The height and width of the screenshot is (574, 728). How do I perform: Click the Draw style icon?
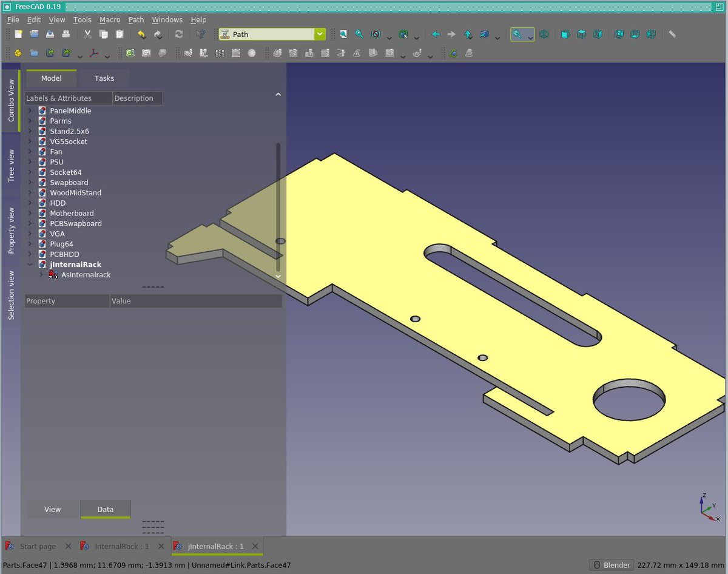376,35
